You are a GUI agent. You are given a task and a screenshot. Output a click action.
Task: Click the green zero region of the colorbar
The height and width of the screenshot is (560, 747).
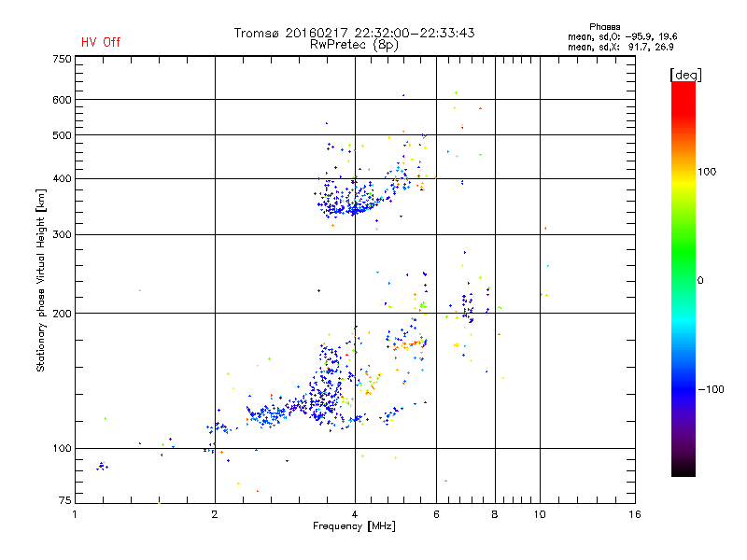[684, 280]
